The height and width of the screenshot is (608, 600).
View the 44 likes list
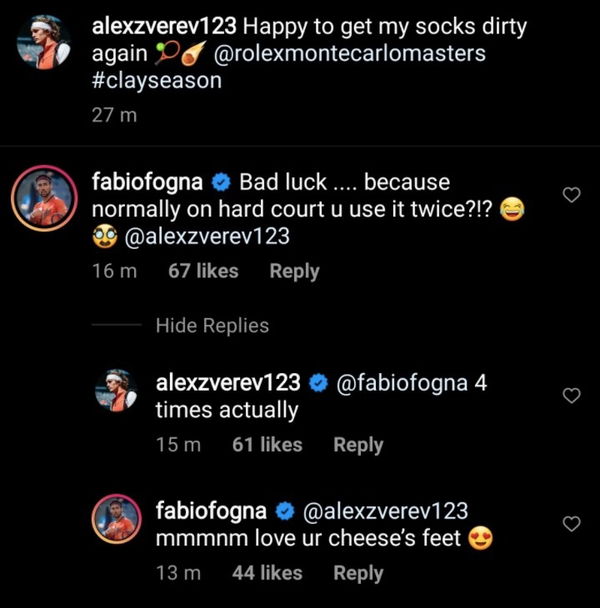pos(267,573)
